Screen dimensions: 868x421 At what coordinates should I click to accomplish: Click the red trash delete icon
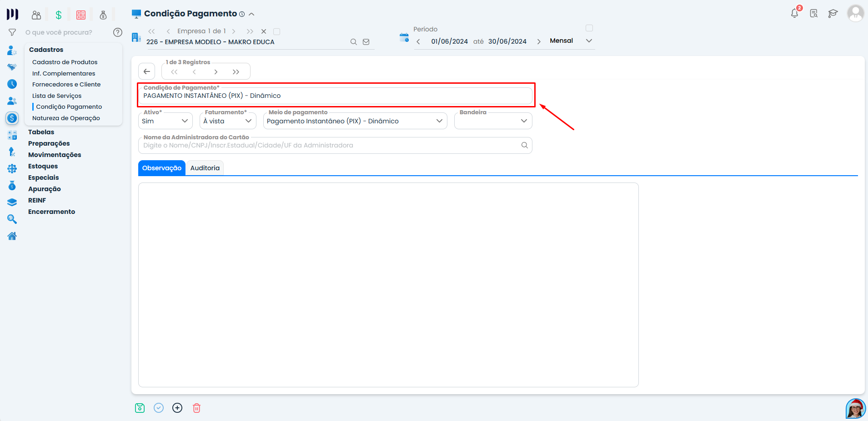pyautogui.click(x=196, y=408)
